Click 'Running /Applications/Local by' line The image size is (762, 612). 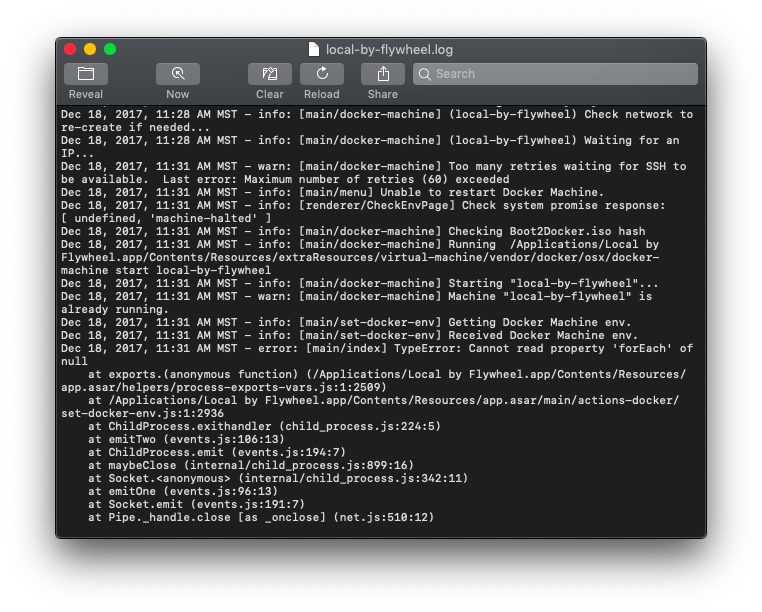click(360, 245)
